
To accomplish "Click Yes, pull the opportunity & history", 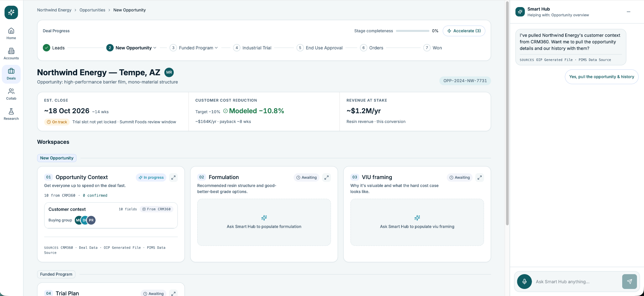I will click(601, 77).
